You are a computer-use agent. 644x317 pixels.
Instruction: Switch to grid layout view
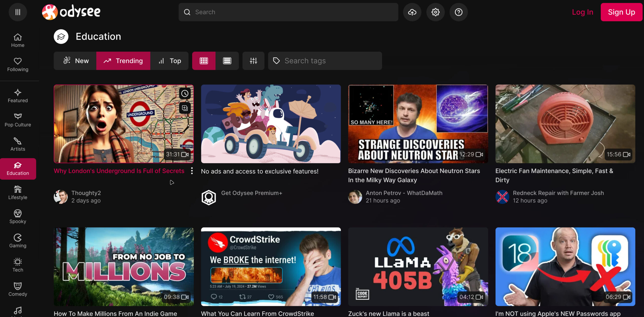[204, 61]
